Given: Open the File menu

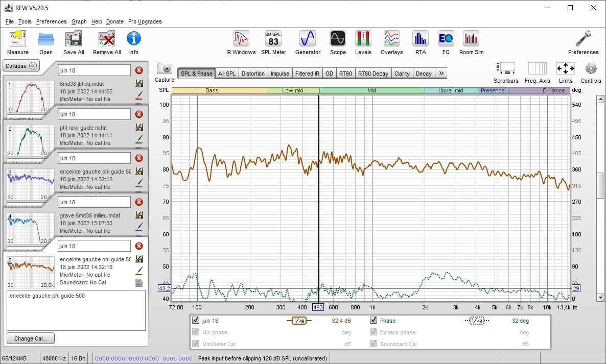Looking at the screenshot, I should tap(10, 21).
